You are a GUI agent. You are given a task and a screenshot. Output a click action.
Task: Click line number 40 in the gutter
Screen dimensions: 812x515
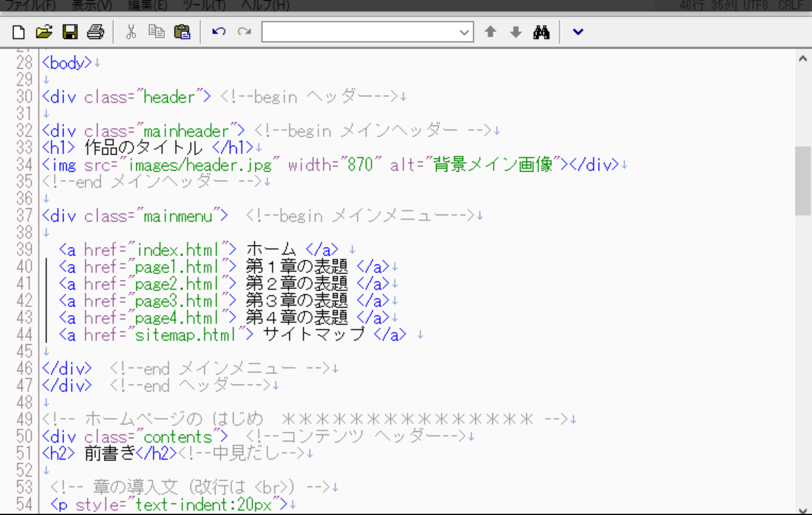tap(24, 267)
